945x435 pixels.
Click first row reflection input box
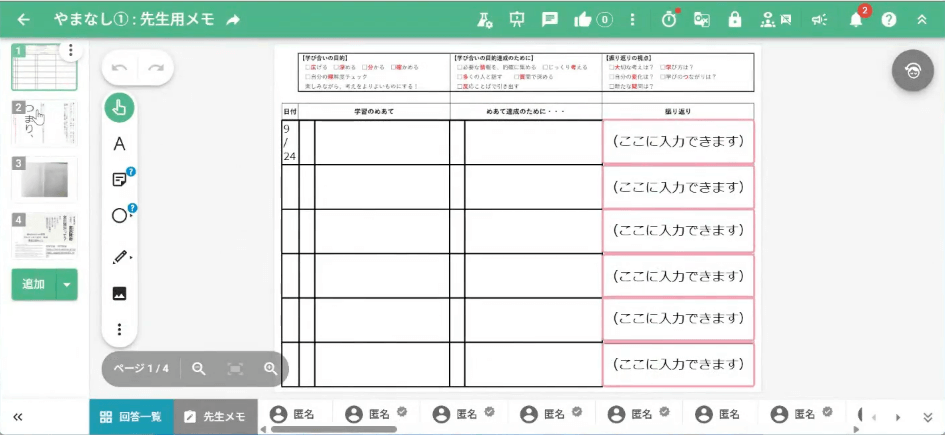[x=678, y=142]
